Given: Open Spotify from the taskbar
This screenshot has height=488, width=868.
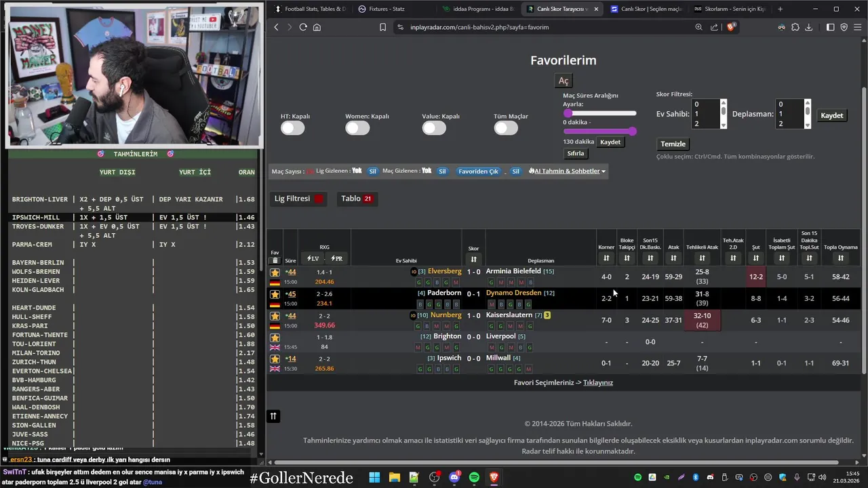Looking at the screenshot, I should point(474,477).
